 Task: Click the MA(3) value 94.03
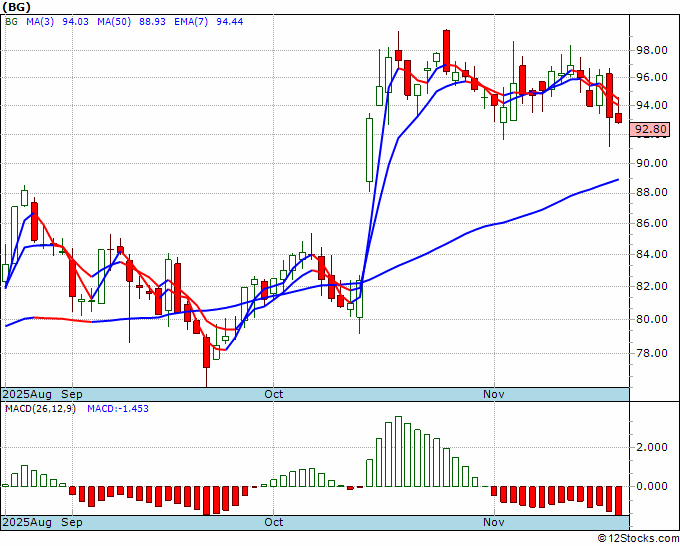point(75,22)
